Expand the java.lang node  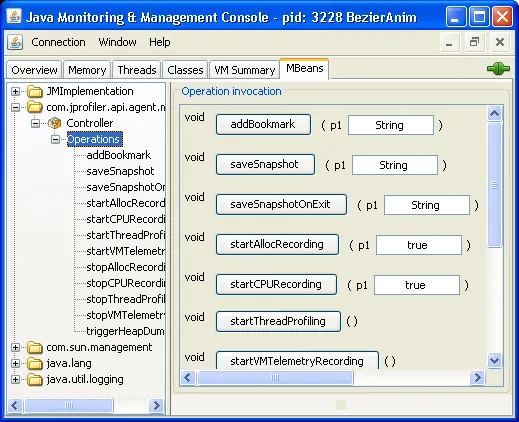pyautogui.click(x=15, y=363)
